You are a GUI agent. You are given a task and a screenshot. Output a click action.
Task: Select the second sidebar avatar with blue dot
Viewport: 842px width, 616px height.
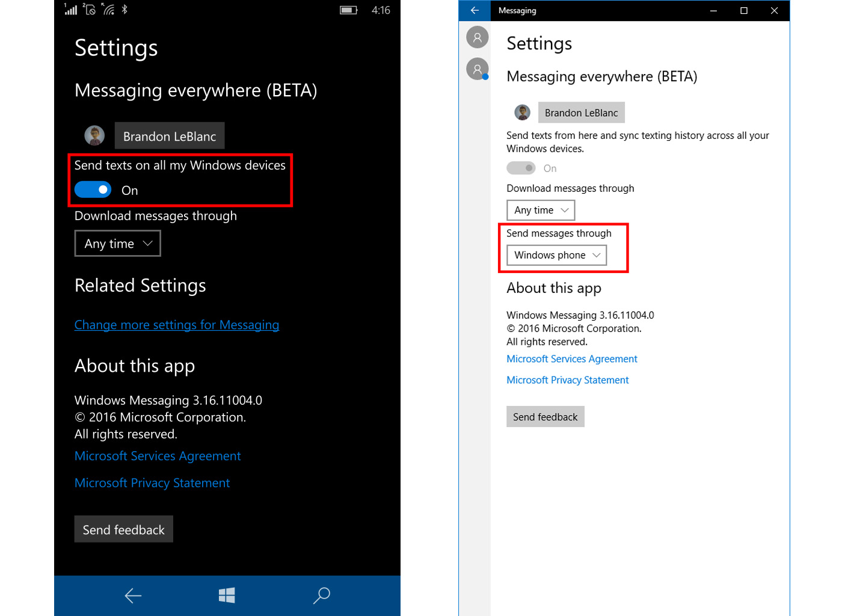coord(477,69)
